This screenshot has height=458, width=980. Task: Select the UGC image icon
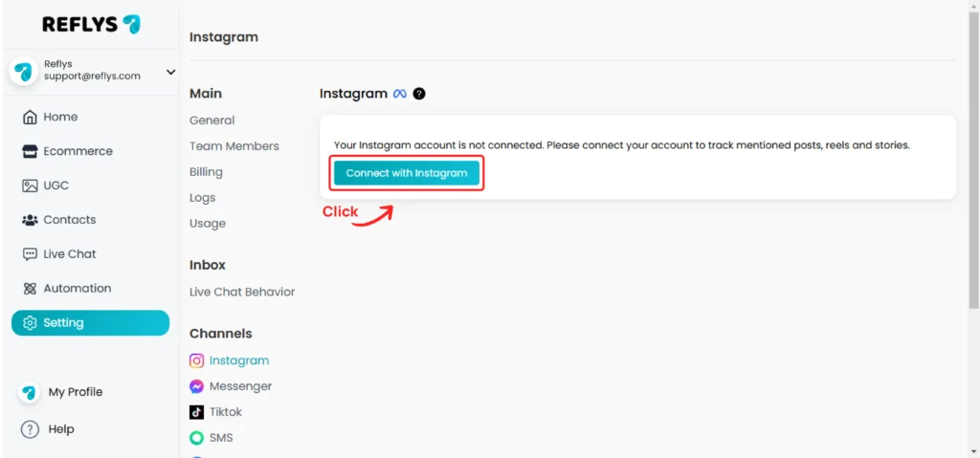(x=30, y=185)
